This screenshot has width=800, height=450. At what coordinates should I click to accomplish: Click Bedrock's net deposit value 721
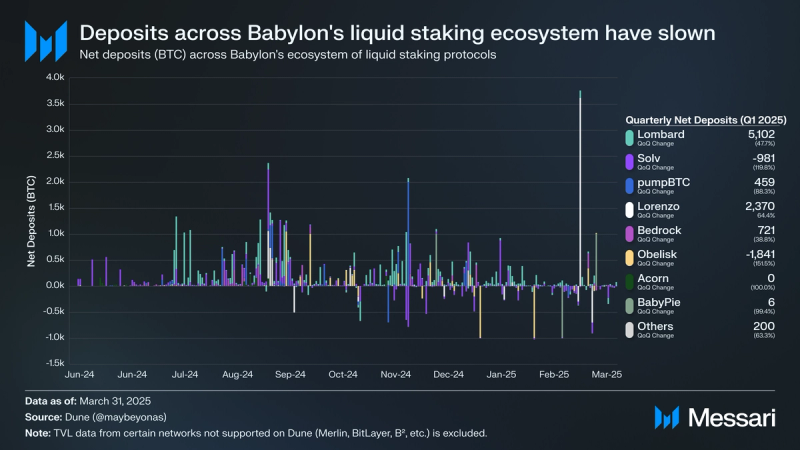click(x=766, y=230)
